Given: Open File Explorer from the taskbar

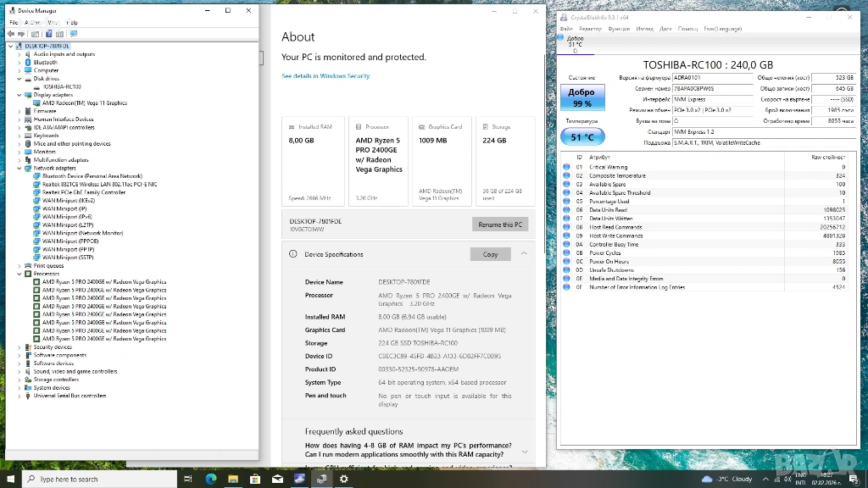Looking at the screenshot, I should [x=232, y=479].
